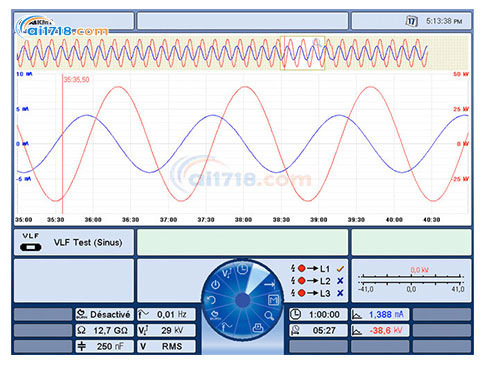Select the L2 phase label
The height and width of the screenshot is (365, 485).
(325, 281)
